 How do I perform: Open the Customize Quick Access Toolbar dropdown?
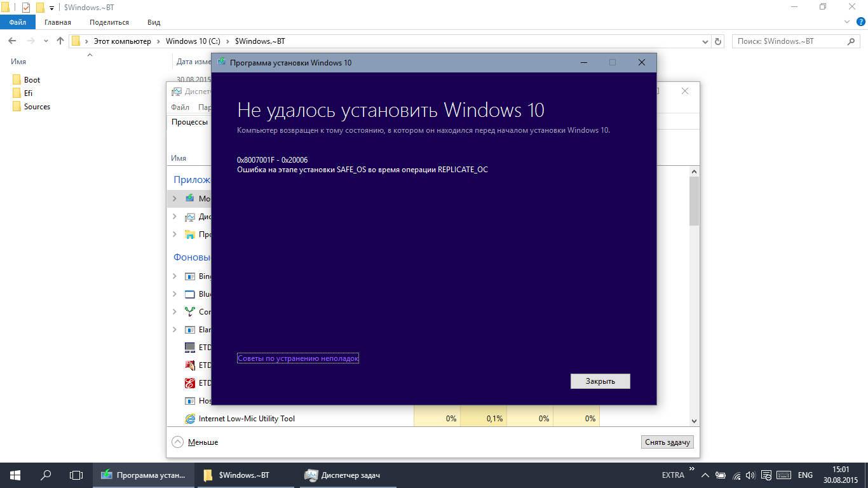pos(51,8)
